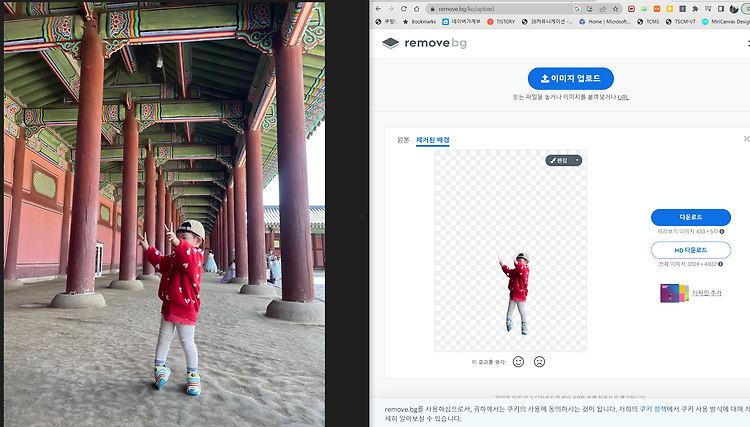750x427 pixels.
Task: Click the lock icon in the address bar
Action: point(432,9)
